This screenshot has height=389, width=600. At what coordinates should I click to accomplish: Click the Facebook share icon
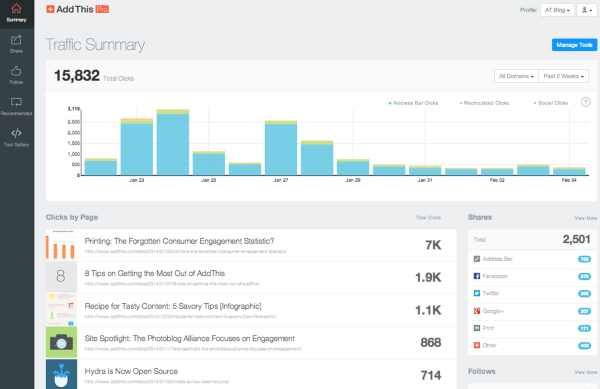point(477,276)
